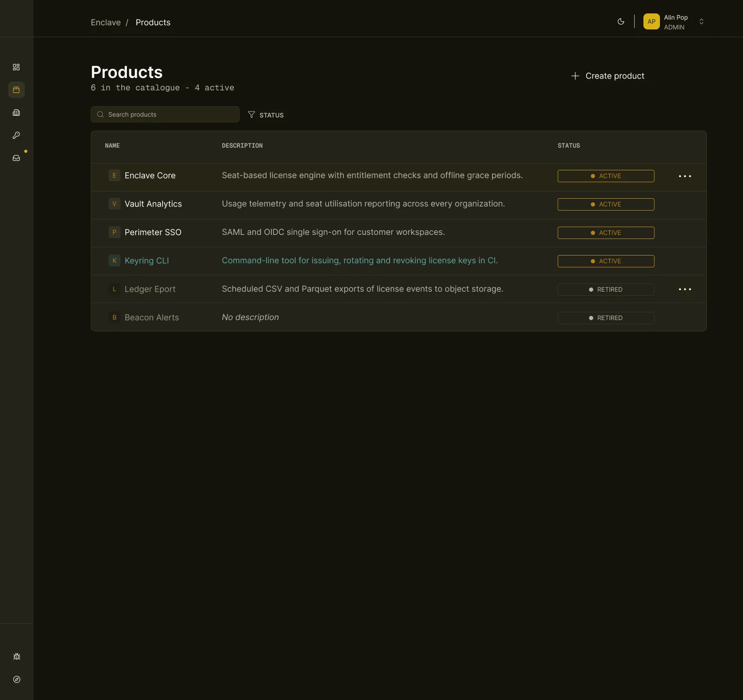
Task: Select the Products box icon in sidebar
Action: pyautogui.click(x=17, y=90)
